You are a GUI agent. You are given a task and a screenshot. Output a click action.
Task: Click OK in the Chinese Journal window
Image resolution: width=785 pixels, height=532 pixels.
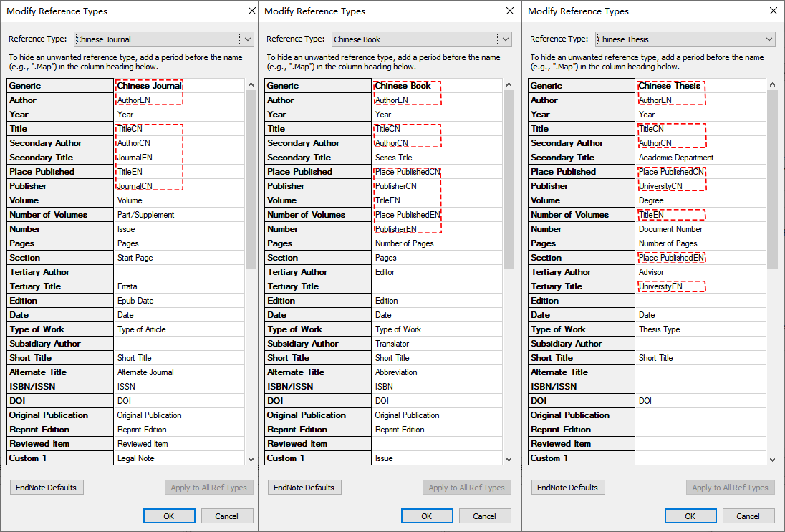[169, 516]
